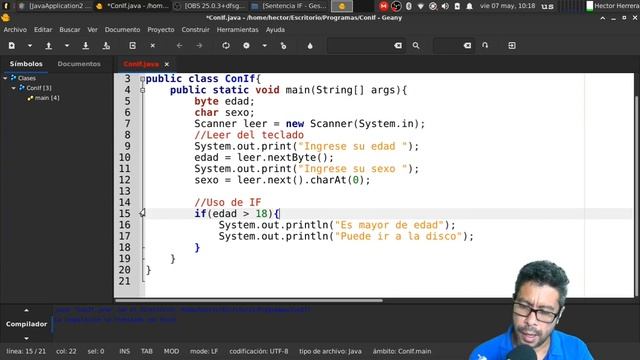640x360 pixels.
Task: Open the Proyecto menu
Action: coord(161,30)
